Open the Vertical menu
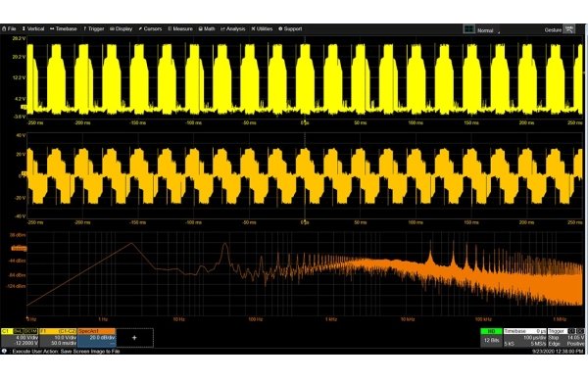588x382 pixels. pyautogui.click(x=33, y=28)
